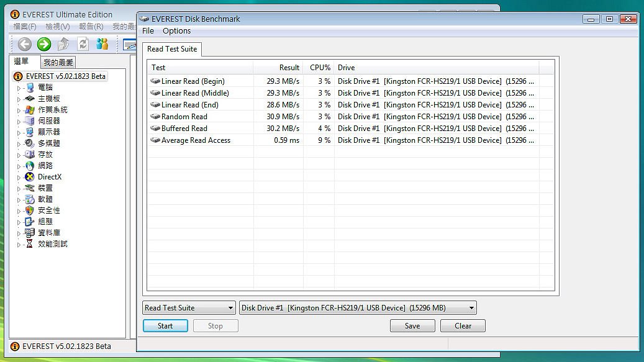Screen dimensions: 644x362
Task: Select the 多媒體 multimedia icon
Action: (x=30, y=143)
